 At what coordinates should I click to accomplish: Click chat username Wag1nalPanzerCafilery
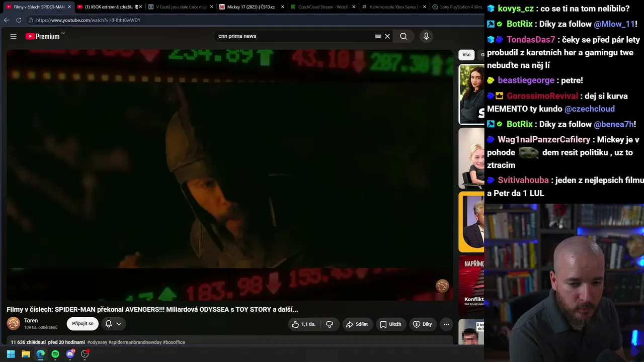[x=544, y=140]
